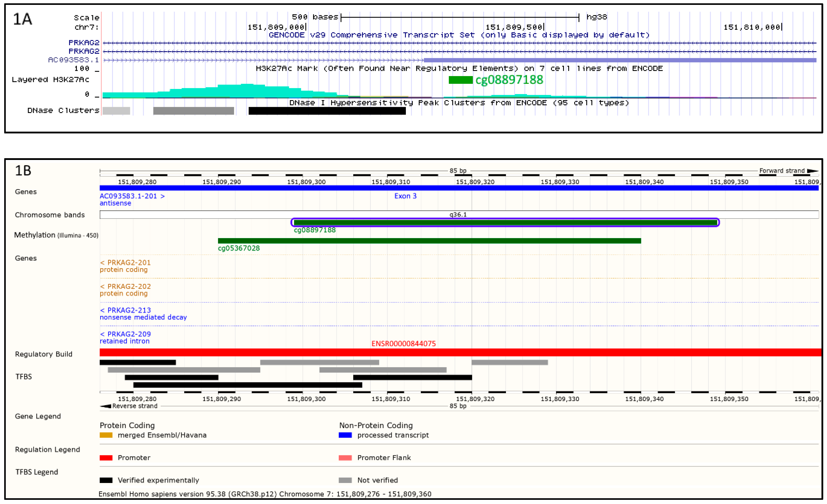
Task: Click the green cg08897188 marker in panel 1A
Action: (x=461, y=80)
